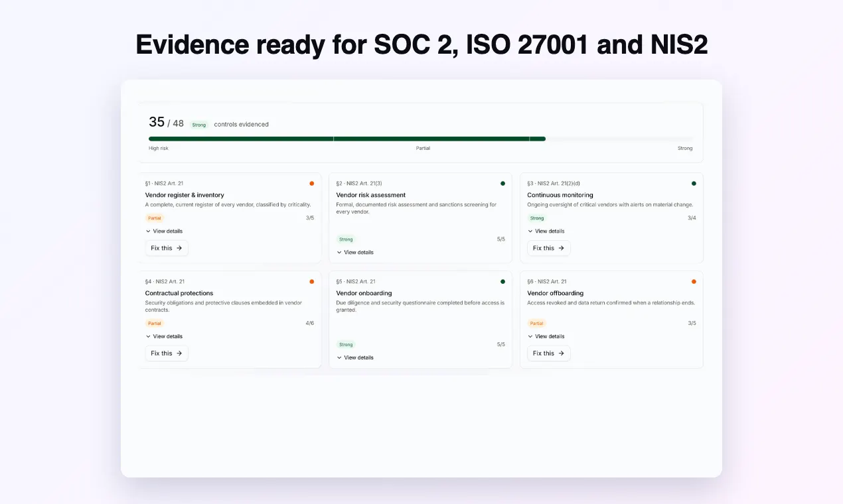Click the Strong badge on Vendor onboarding card
The image size is (843, 504).
(x=346, y=345)
